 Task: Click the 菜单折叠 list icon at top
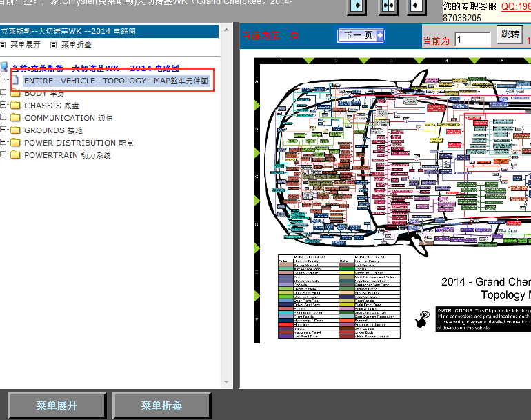tap(53, 45)
